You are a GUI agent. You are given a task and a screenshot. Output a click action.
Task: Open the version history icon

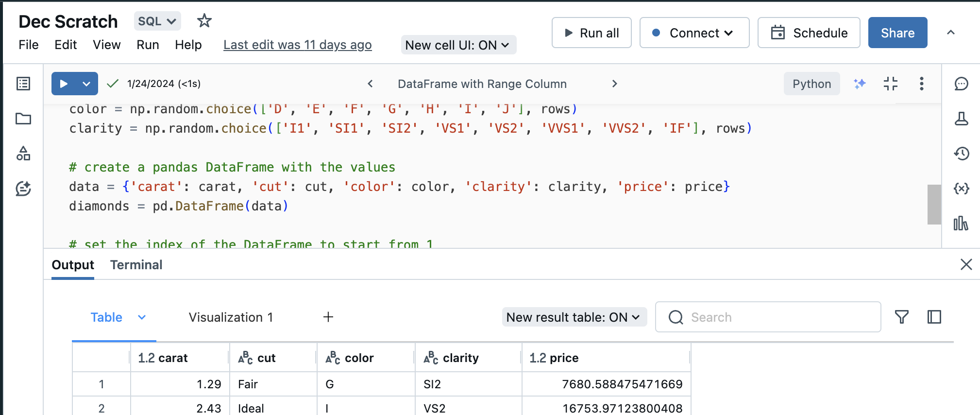click(x=961, y=154)
